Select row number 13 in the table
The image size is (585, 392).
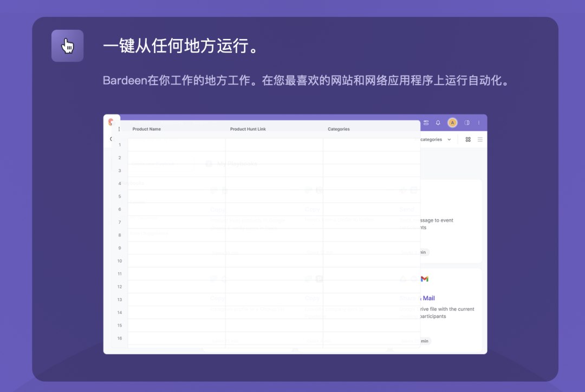click(x=120, y=299)
